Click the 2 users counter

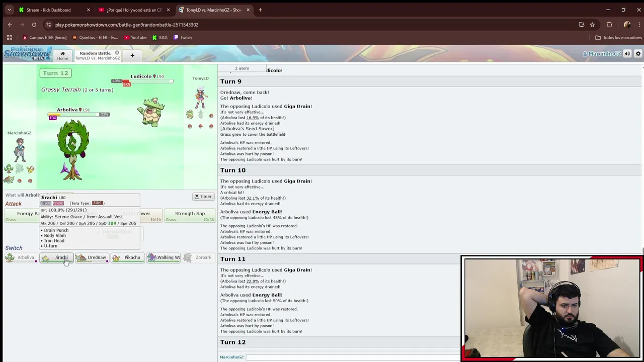click(242, 68)
